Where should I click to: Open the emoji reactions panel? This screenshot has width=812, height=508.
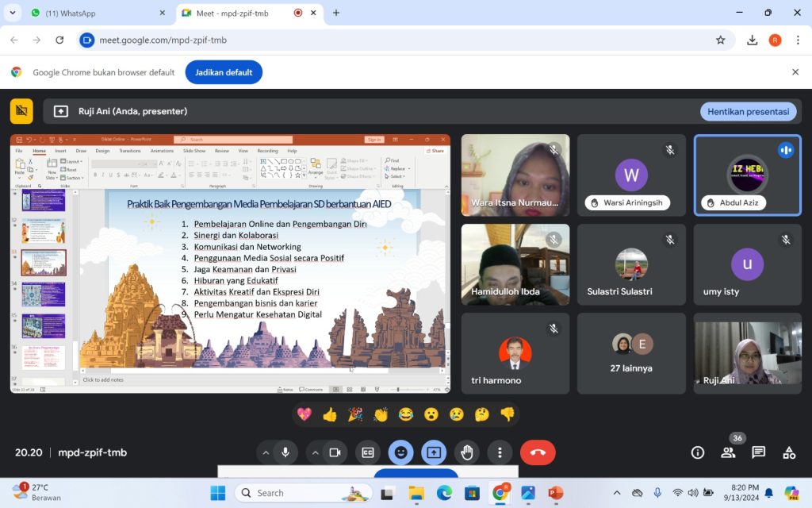tap(401, 452)
